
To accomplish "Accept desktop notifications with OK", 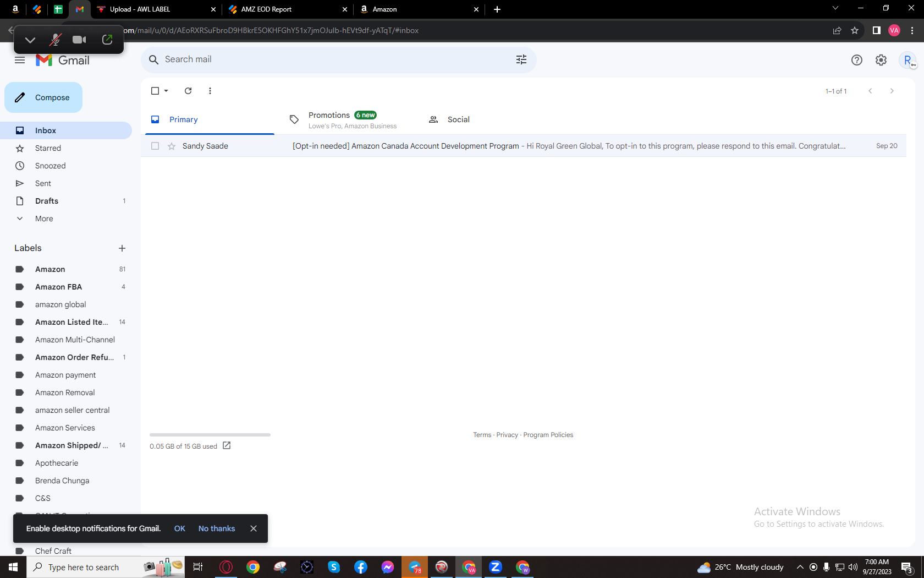I will tap(180, 528).
